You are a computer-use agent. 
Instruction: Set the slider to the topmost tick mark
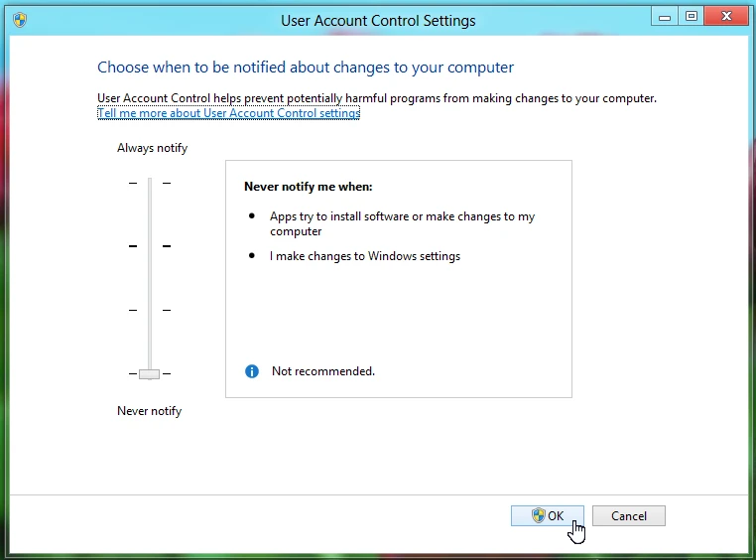point(150,183)
